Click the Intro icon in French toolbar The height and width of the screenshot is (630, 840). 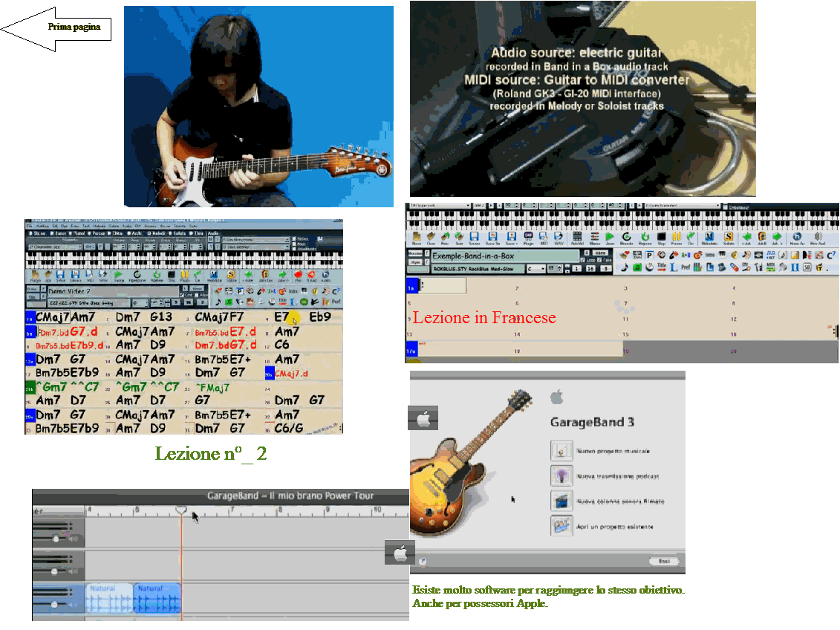click(710, 255)
